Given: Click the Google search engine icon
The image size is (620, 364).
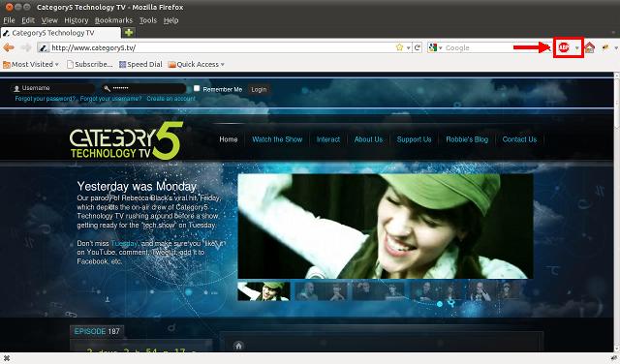Looking at the screenshot, I should [433, 47].
